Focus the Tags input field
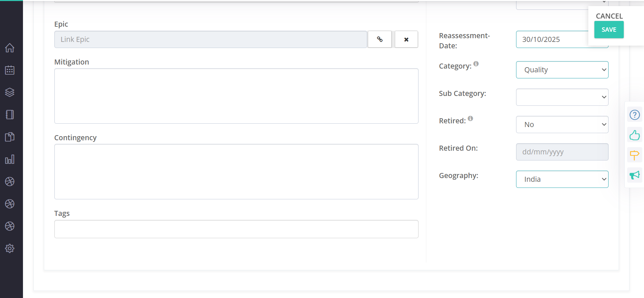The width and height of the screenshot is (644, 298). click(x=236, y=229)
